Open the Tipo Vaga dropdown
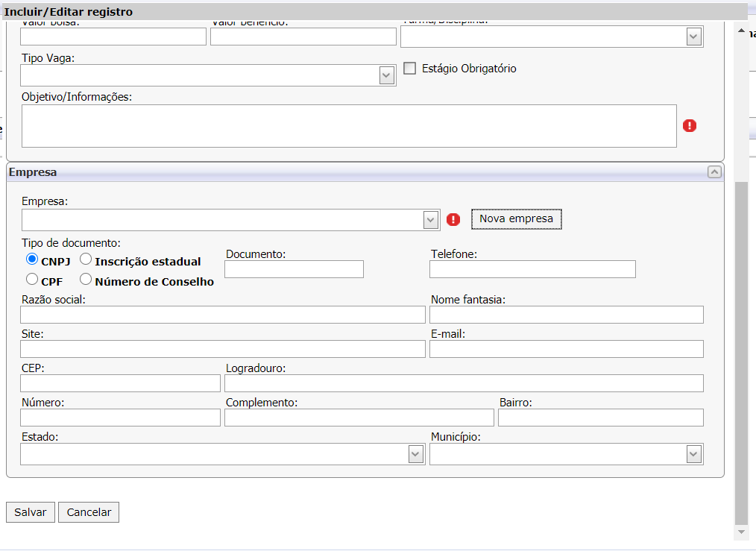This screenshot has width=756, height=554. coord(387,76)
